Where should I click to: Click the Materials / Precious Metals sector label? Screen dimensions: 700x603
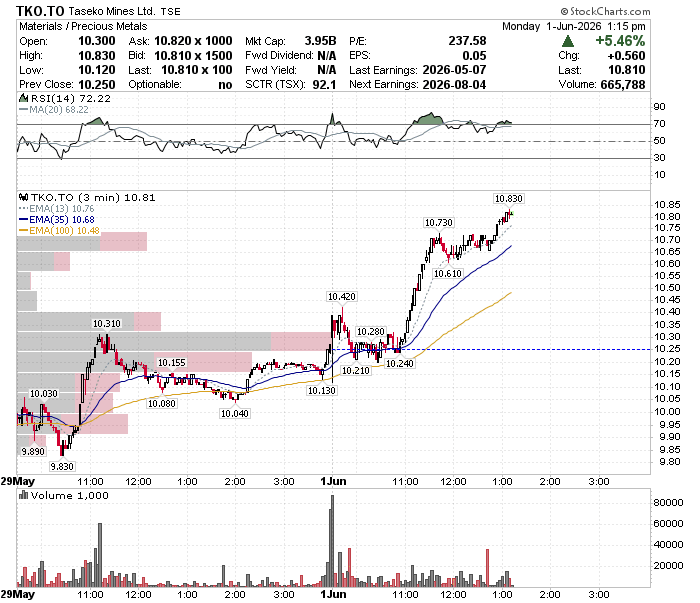83,26
